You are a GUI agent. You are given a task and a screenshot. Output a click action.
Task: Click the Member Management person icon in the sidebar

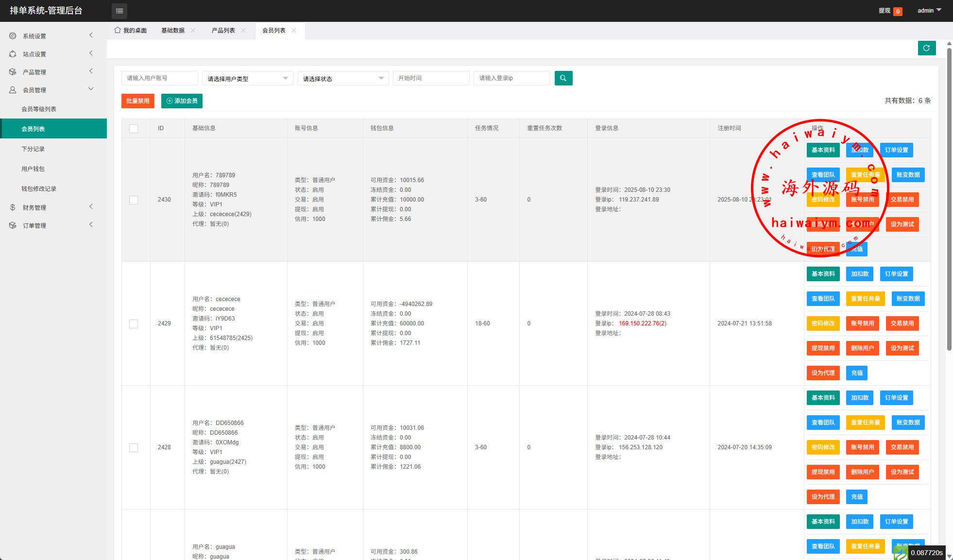13,90
